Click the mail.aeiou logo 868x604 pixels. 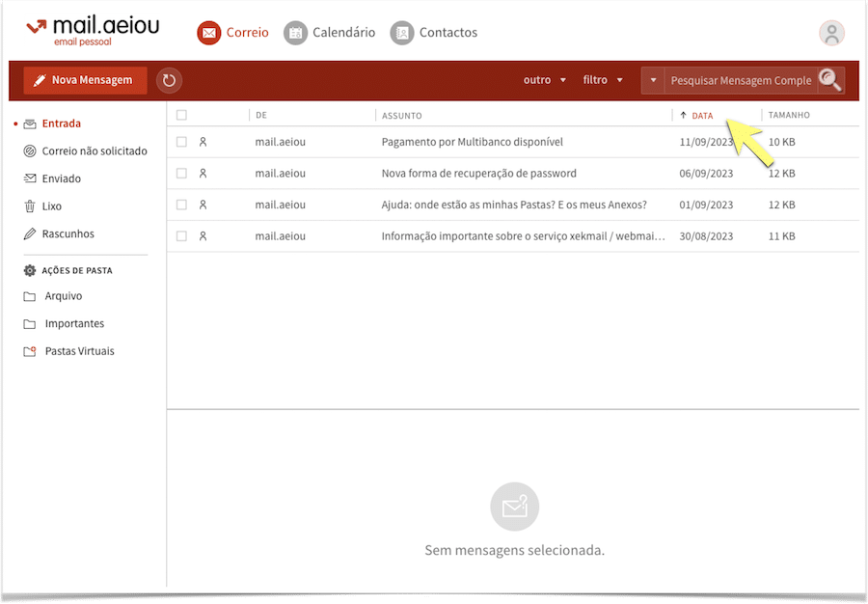pos(94,30)
